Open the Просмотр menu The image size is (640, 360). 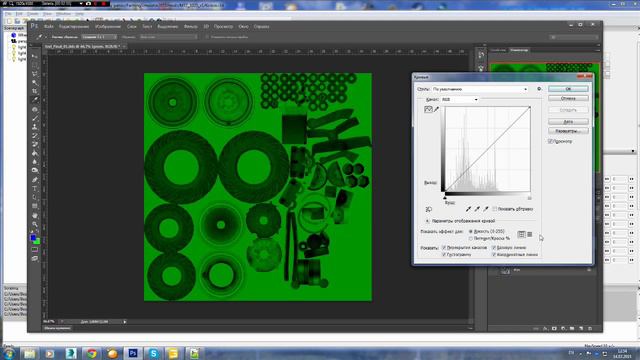point(223,27)
